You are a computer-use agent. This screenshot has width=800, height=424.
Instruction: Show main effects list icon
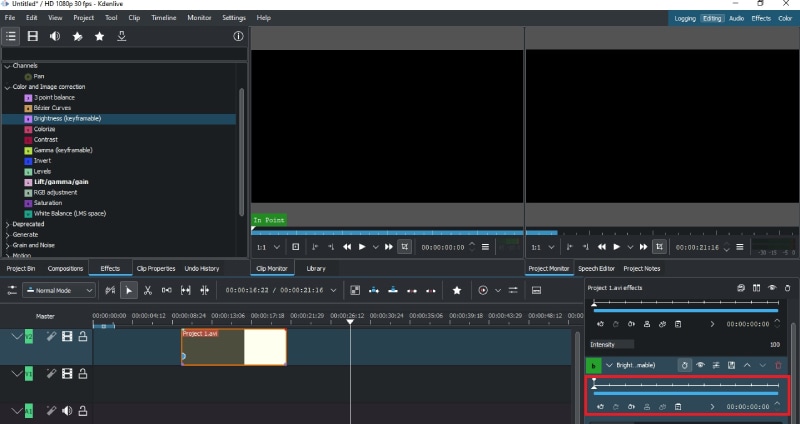point(11,36)
